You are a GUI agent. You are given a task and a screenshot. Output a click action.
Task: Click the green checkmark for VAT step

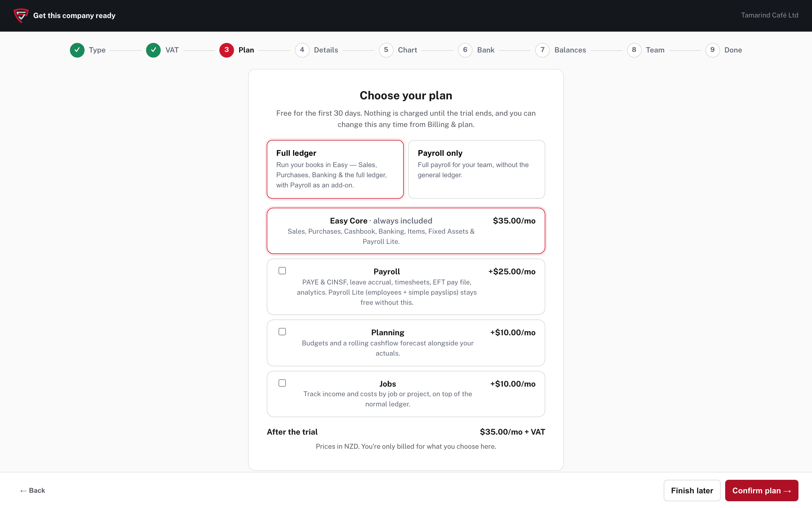pos(153,50)
